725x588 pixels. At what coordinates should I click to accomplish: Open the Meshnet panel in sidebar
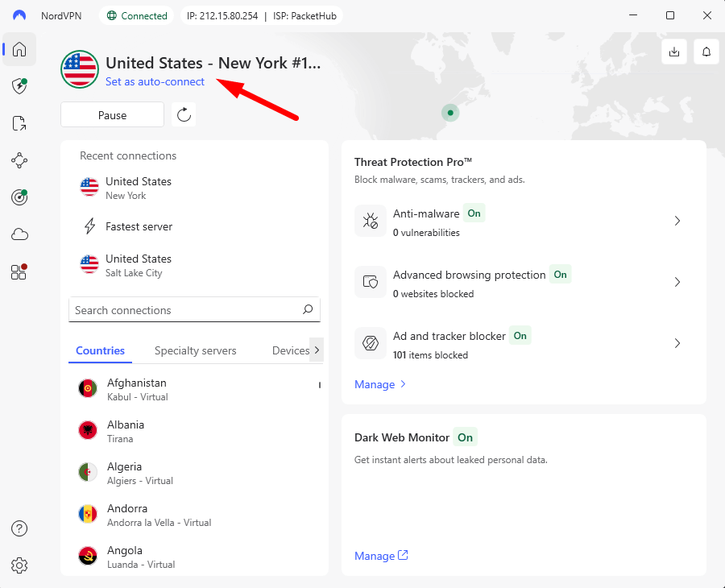pyautogui.click(x=19, y=160)
